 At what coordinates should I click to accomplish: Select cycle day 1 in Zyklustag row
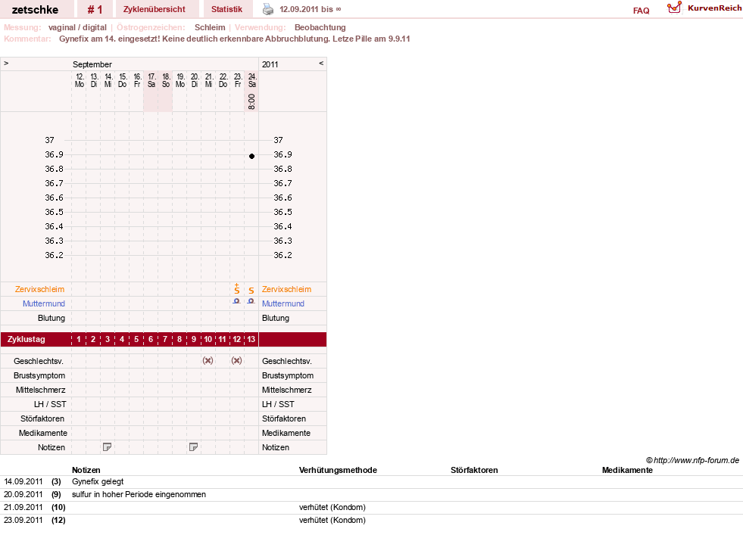pyautogui.click(x=79, y=340)
